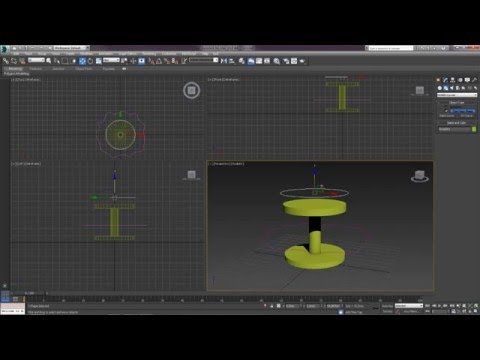The width and height of the screenshot is (480, 360).
Task: Select the Cameras category in Create panel
Action: tap(458, 88)
